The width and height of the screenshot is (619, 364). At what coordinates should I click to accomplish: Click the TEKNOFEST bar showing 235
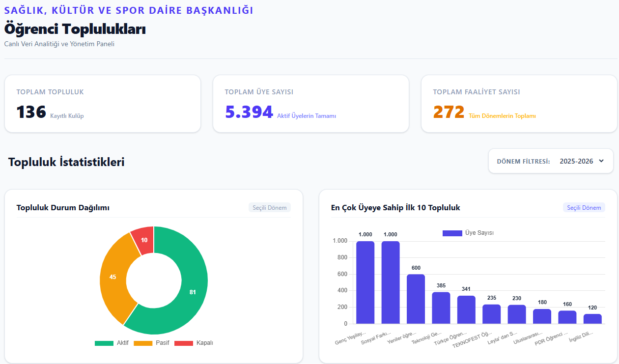tap(491, 314)
